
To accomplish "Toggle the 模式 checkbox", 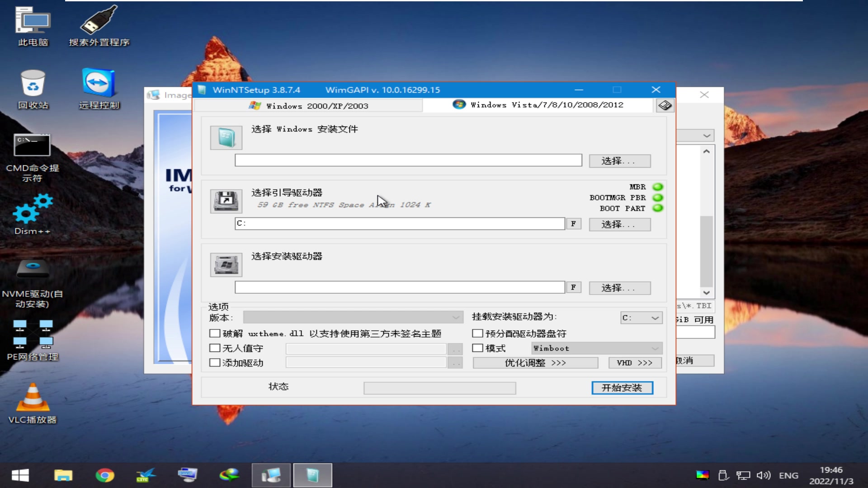I will click(x=477, y=348).
